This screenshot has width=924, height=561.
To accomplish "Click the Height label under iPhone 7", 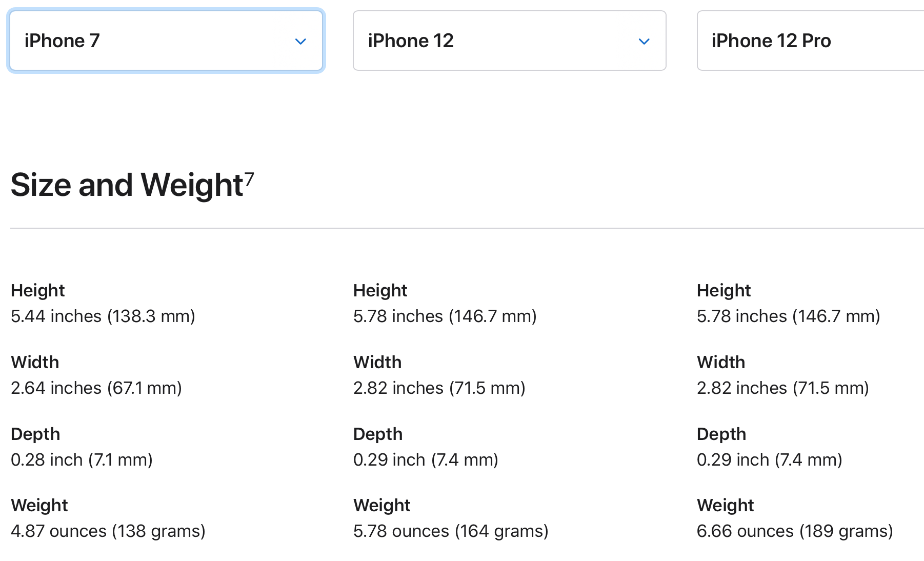I will (x=38, y=291).
